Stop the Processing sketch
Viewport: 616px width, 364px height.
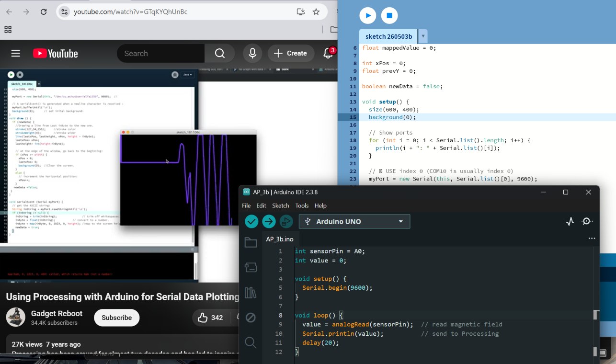tap(389, 15)
